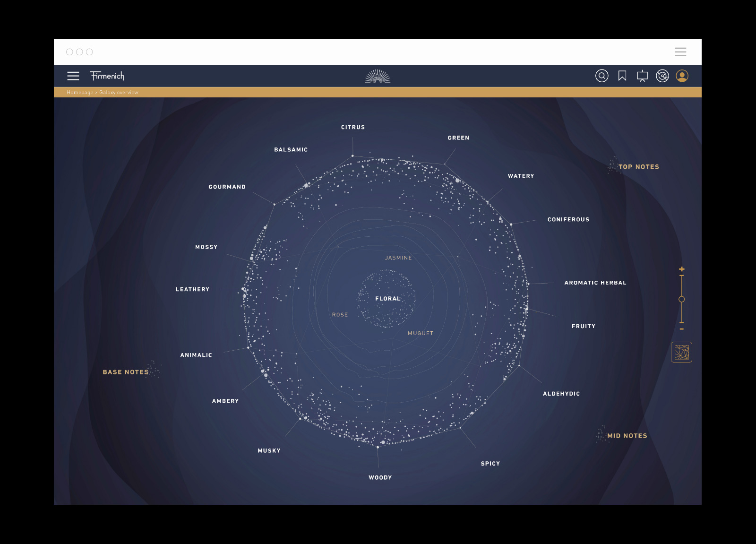
Task: Select the JASMINE sub-family label
Action: pos(398,258)
